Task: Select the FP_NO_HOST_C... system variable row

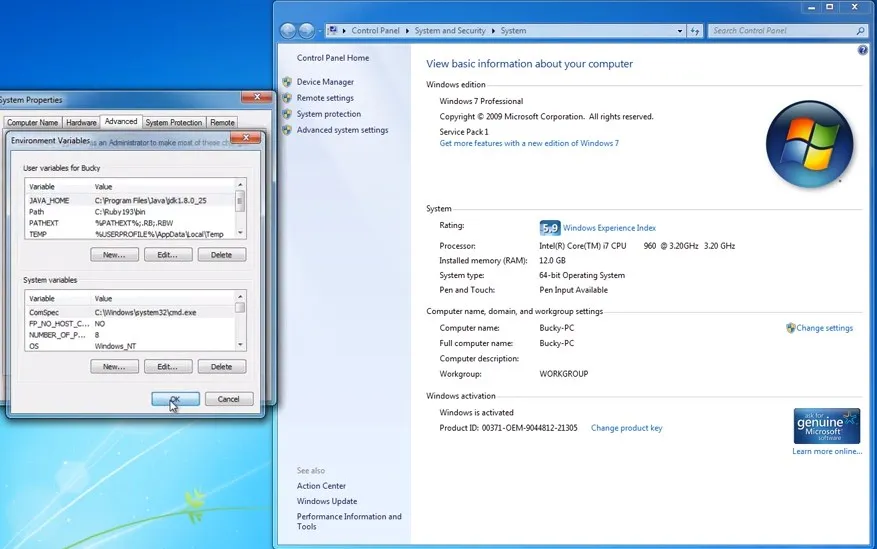Action: tap(130, 324)
